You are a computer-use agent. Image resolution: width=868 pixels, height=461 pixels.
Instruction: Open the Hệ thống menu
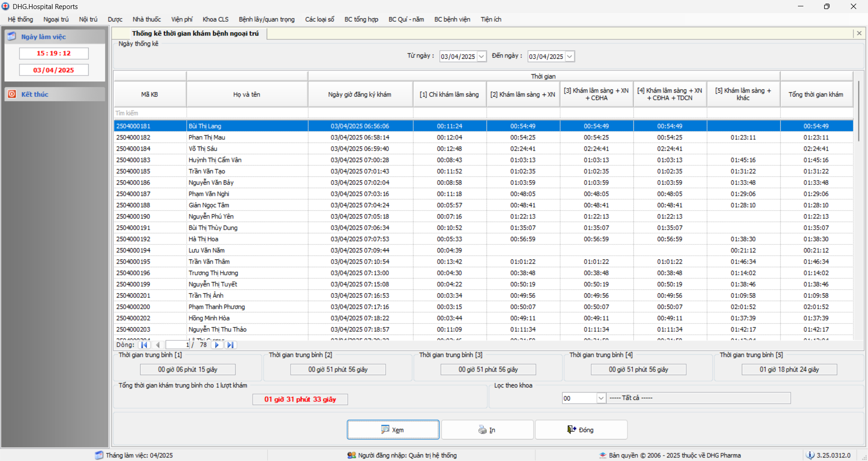click(20, 19)
